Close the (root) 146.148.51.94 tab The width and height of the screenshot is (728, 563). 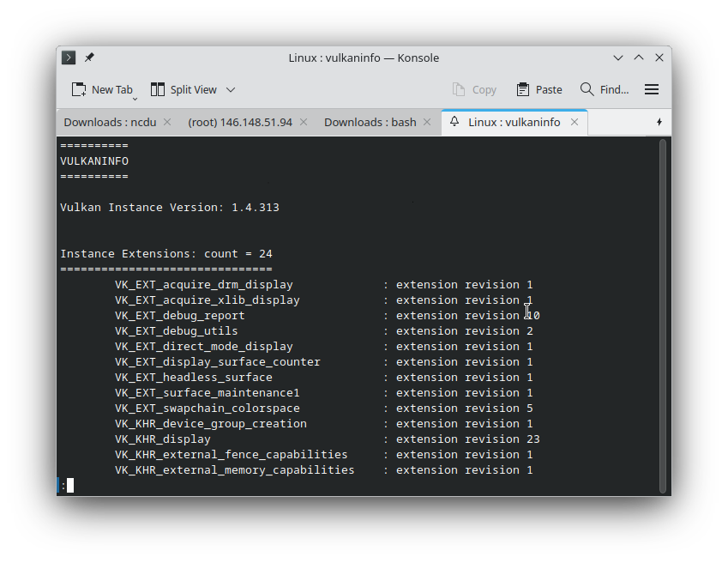[304, 122]
